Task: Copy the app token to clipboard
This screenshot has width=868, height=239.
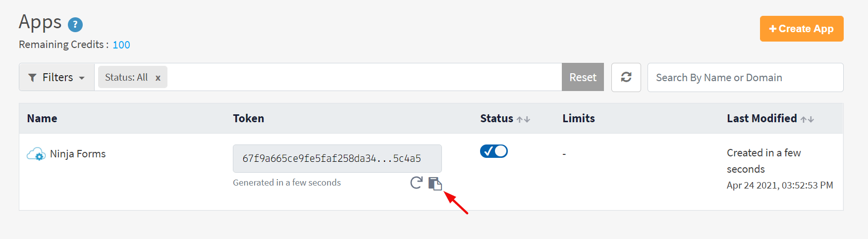Action: click(x=435, y=184)
